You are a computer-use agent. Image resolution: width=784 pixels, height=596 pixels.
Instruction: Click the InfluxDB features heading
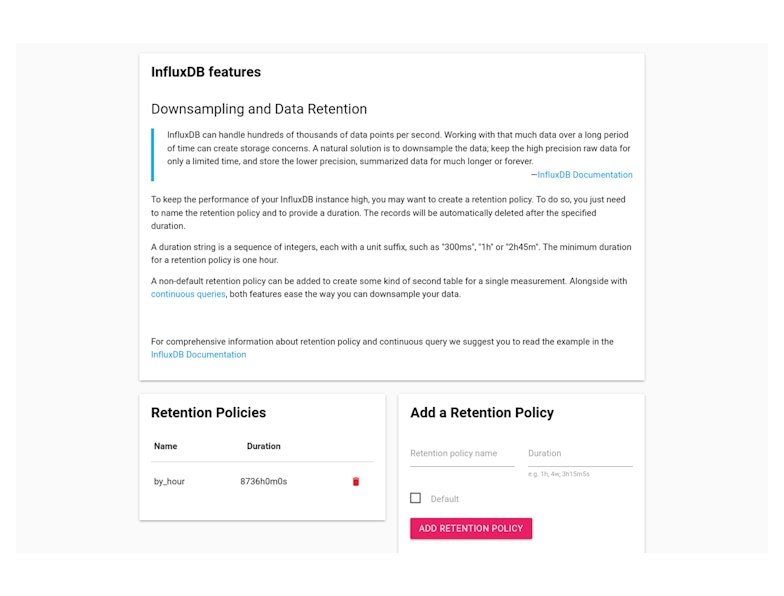point(206,72)
